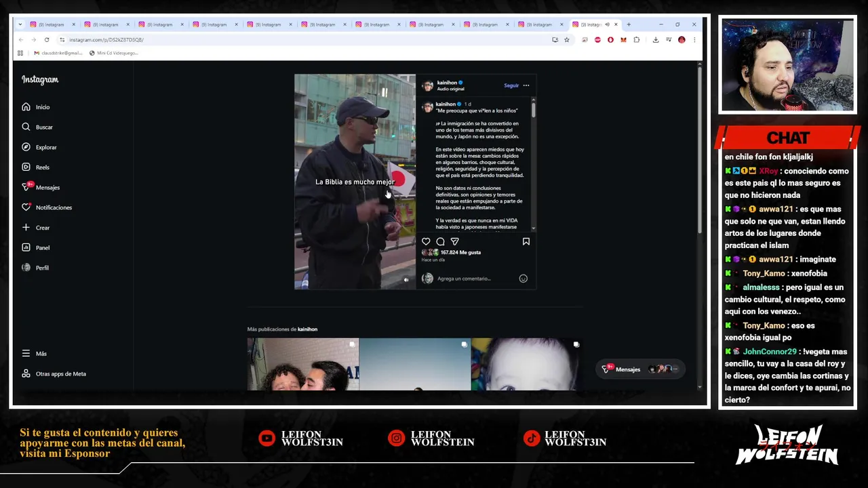This screenshot has width=868, height=488.
Task: Open Panel dashboard in sidebar
Action: pyautogui.click(x=35, y=247)
